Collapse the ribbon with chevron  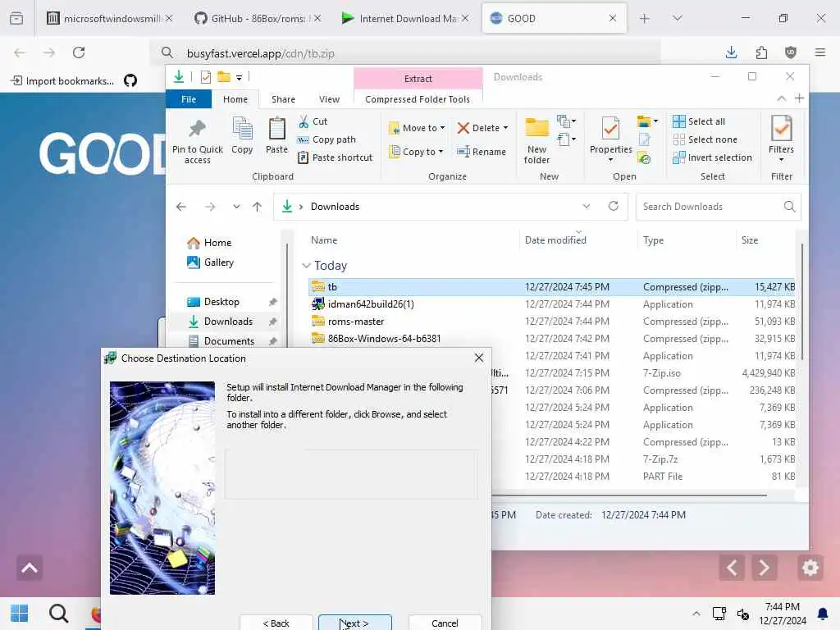tap(781, 98)
